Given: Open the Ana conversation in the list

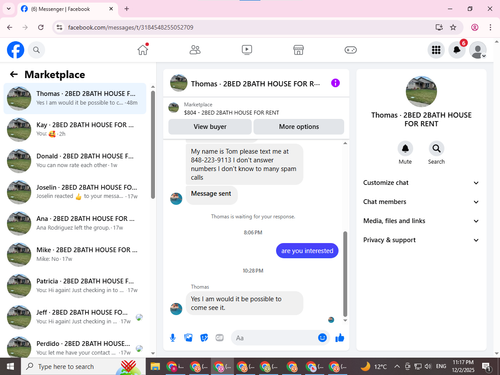Looking at the screenshot, I should (x=75, y=223).
